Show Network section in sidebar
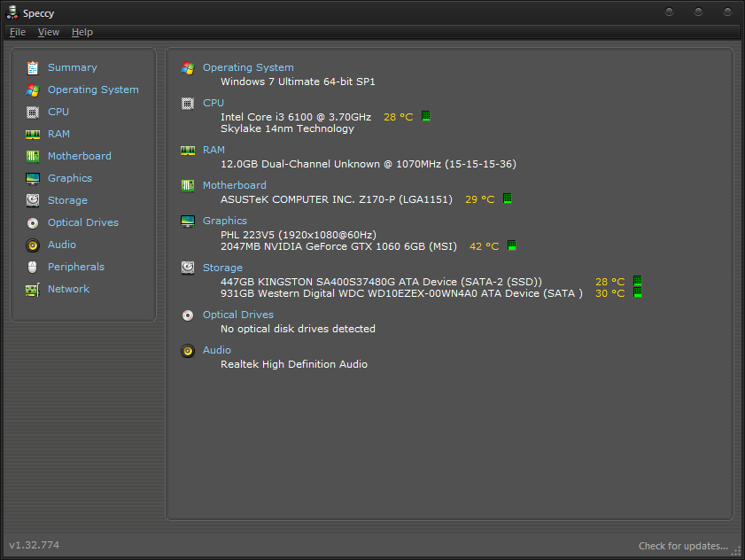Screen dimensions: 745x560 click(68, 289)
